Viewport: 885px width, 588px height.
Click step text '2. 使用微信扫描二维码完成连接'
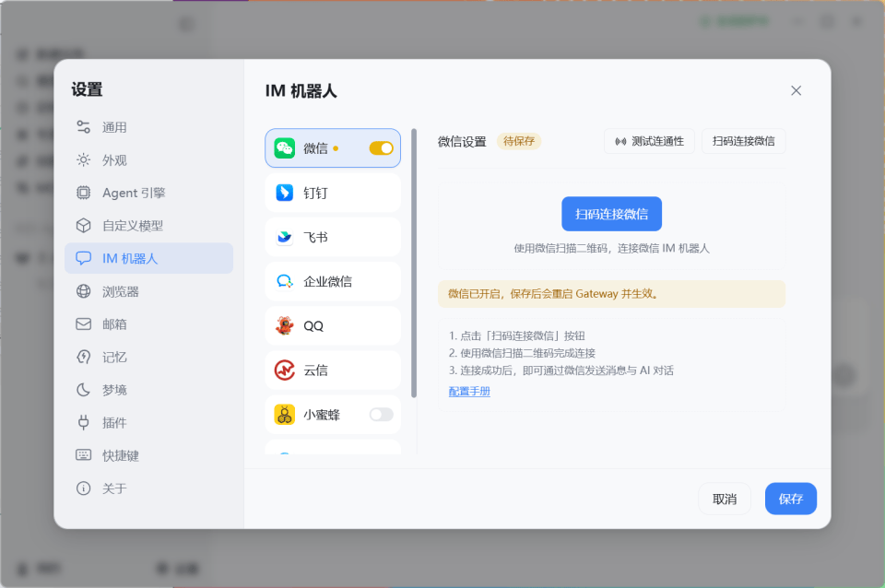(522, 353)
